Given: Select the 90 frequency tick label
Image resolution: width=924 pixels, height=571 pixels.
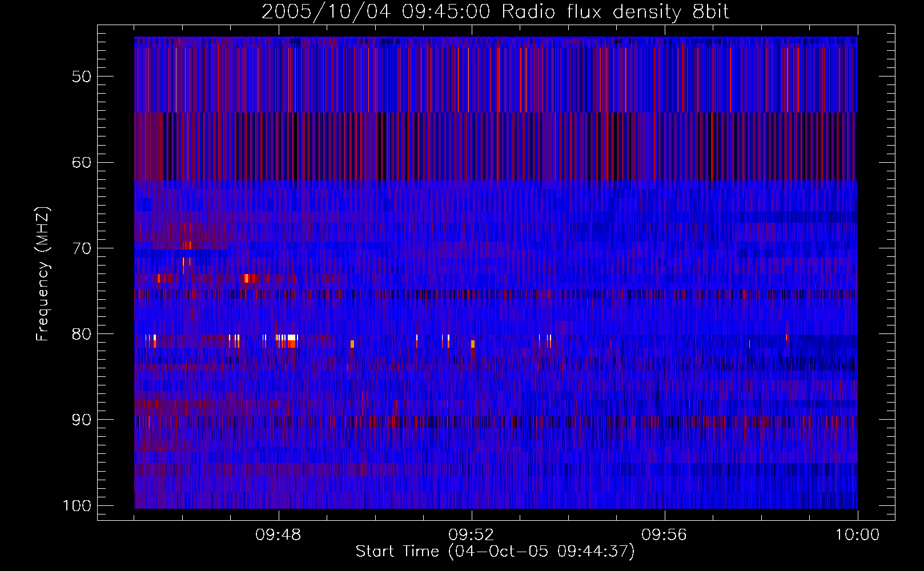Looking at the screenshot, I should tap(82, 420).
